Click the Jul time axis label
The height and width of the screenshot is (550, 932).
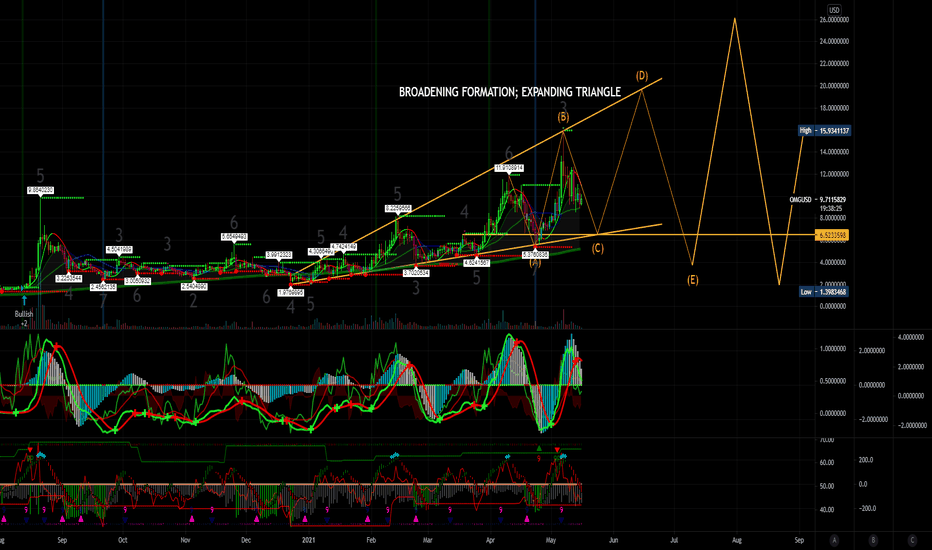coord(674,540)
